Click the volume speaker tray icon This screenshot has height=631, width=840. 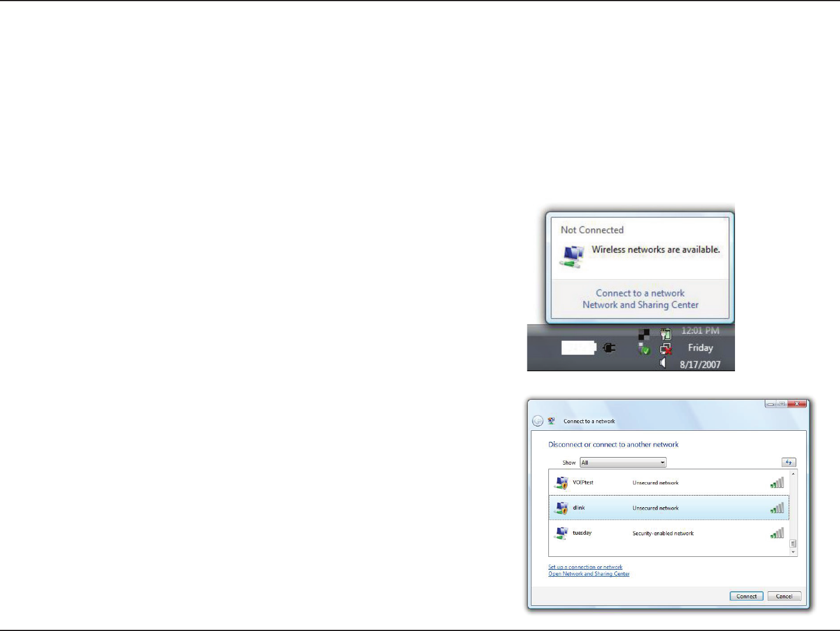point(663,363)
